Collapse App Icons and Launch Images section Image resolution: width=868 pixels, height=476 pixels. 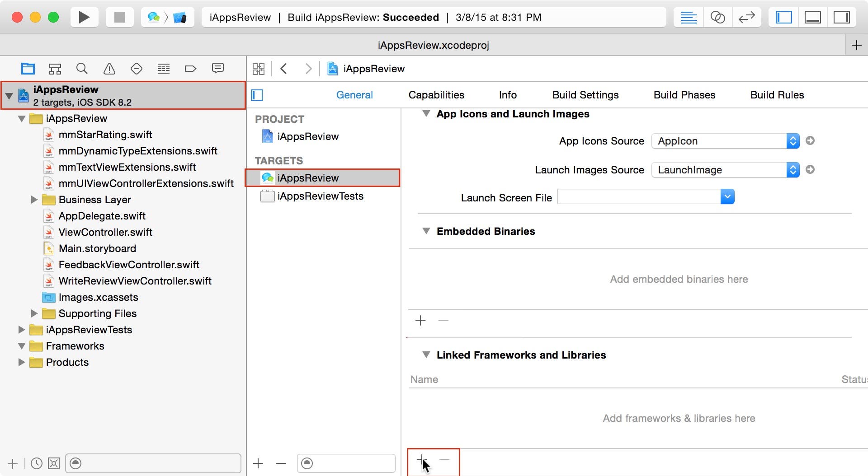pos(426,113)
